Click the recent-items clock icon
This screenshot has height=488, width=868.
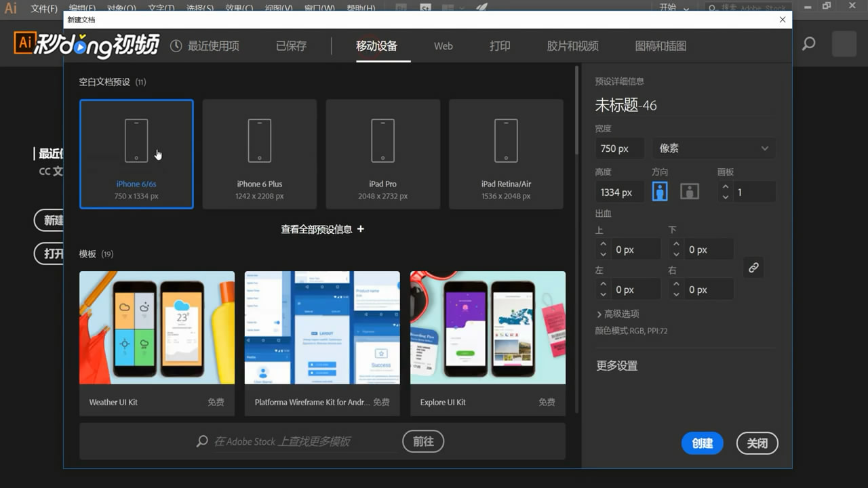pyautogui.click(x=176, y=46)
